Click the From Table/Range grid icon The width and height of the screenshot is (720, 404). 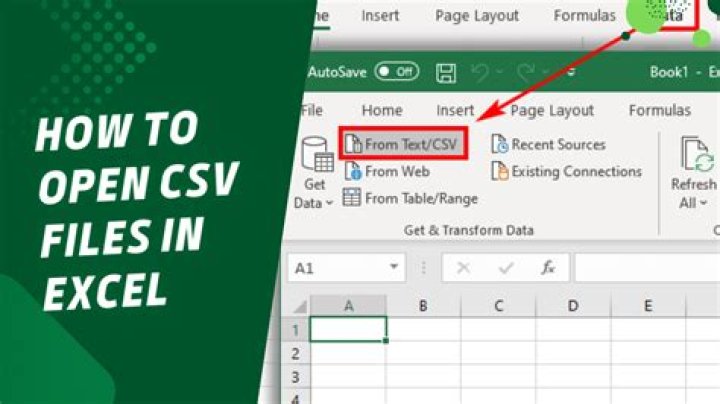352,198
